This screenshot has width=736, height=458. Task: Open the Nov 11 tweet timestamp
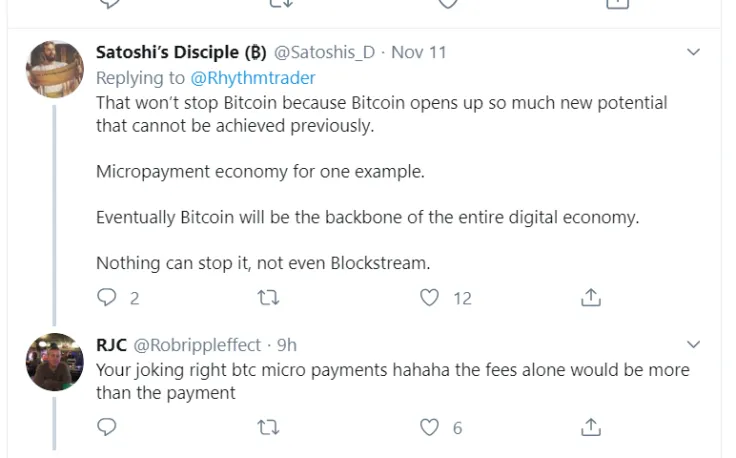pos(418,52)
